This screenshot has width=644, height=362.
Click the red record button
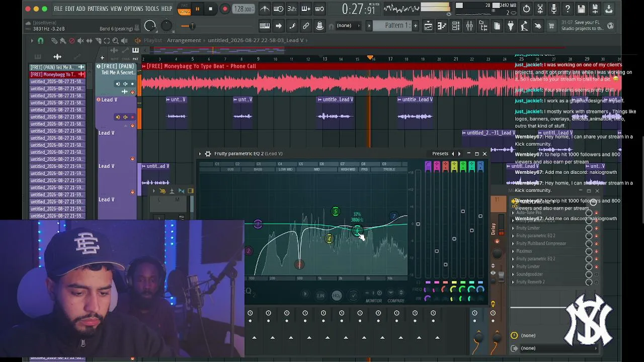pos(225,9)
